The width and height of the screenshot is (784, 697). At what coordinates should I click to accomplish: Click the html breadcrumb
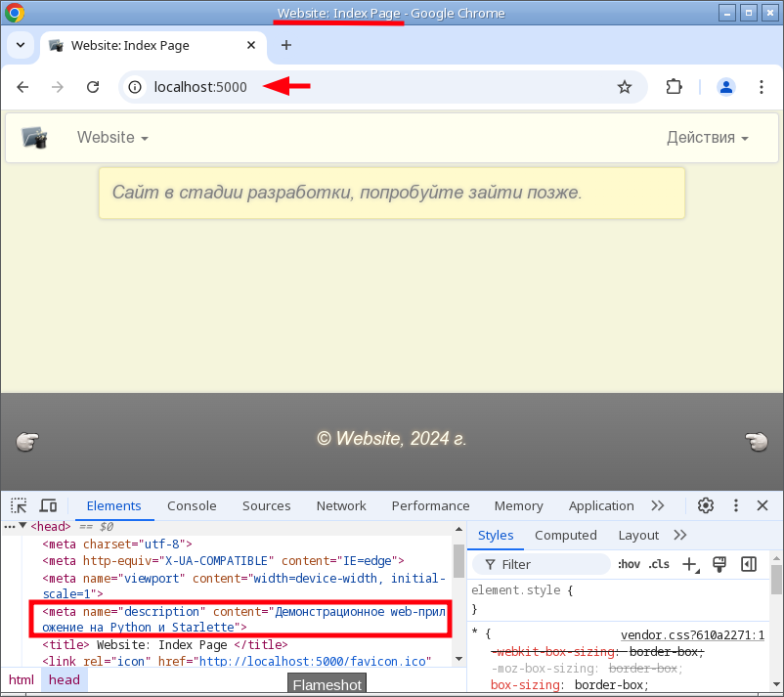[21, 680]
